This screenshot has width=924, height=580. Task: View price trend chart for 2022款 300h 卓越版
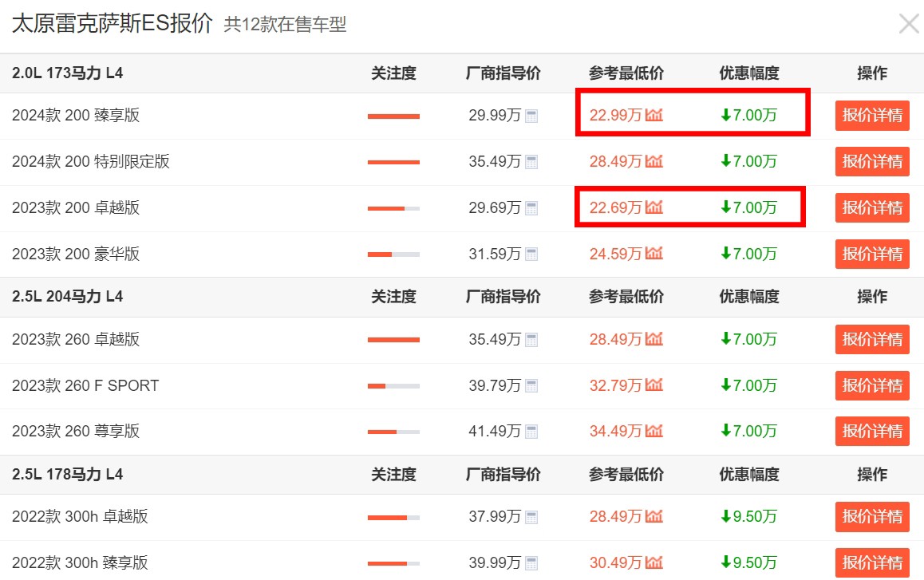(x=654, y=516)
